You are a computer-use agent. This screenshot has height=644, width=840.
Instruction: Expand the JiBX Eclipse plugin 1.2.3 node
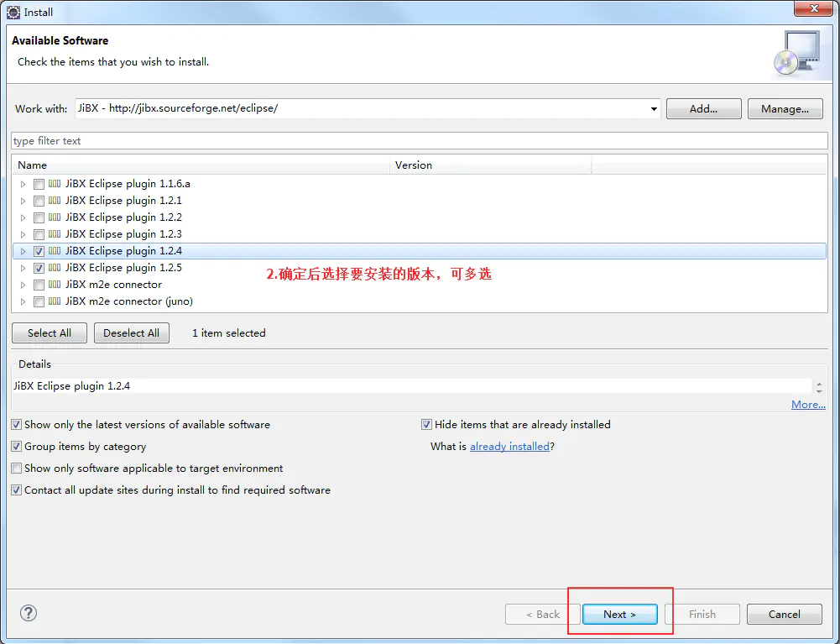(23, 234)
